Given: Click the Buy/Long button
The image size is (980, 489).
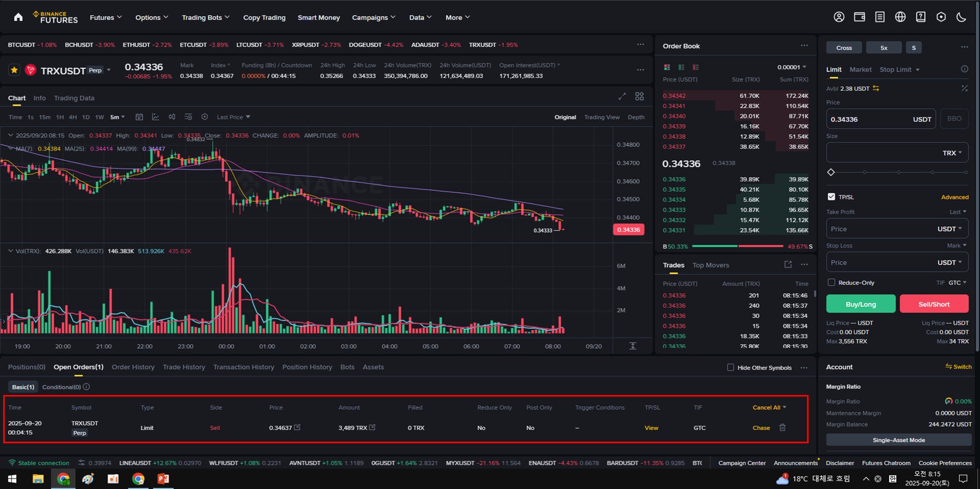Looking at the screenshot, I should point(861,304).
